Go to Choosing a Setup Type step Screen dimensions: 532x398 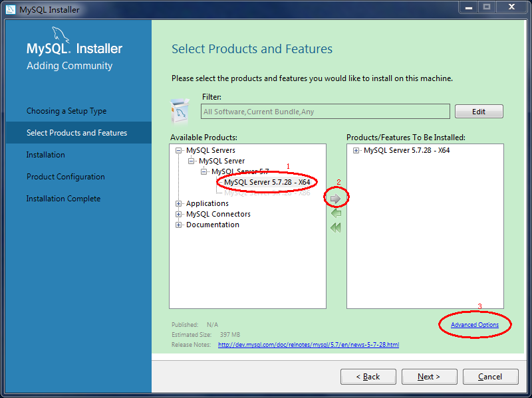[66, 111]
